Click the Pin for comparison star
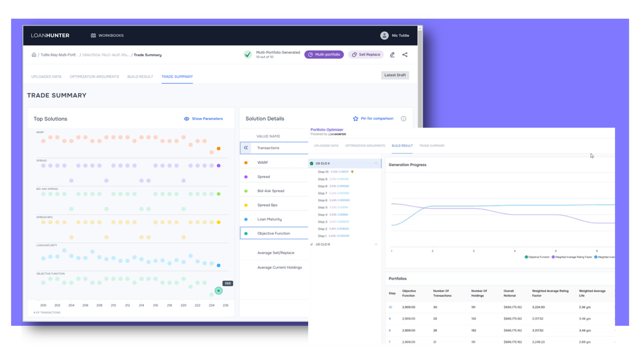The width and height of the screenshot is (644, 362). click(356, 119)
